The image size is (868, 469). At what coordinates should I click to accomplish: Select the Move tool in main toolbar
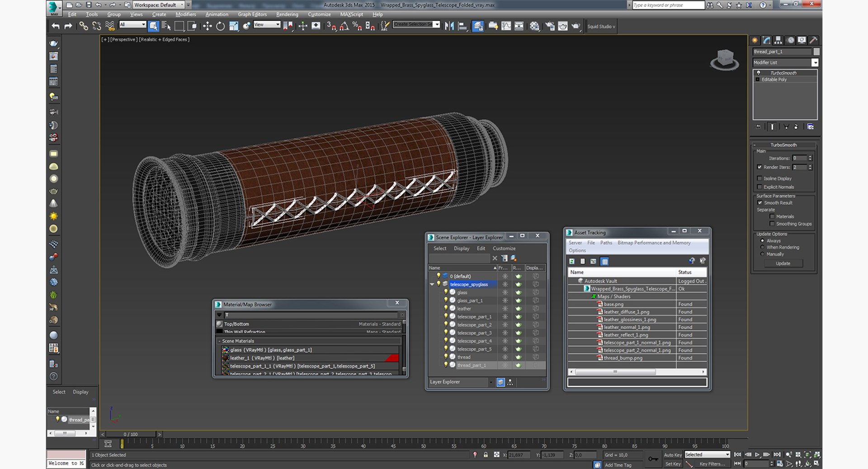click(x=208, y=26)
